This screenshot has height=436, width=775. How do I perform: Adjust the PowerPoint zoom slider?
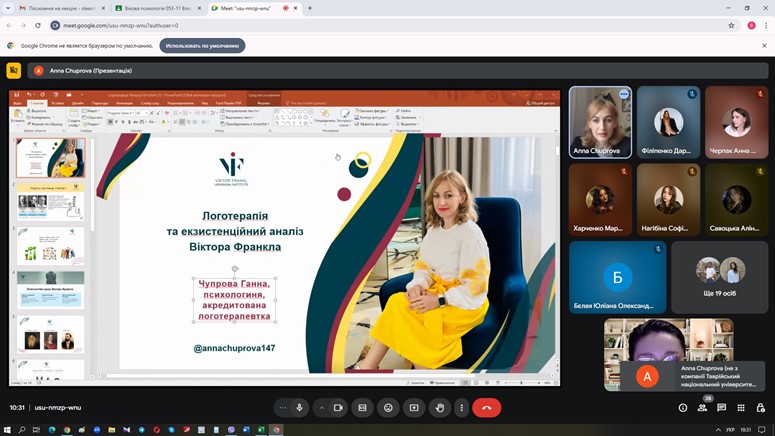[x=521, y=383]
